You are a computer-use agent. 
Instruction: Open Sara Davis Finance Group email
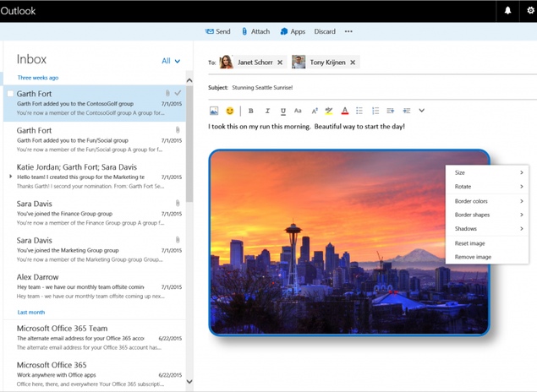95,213
